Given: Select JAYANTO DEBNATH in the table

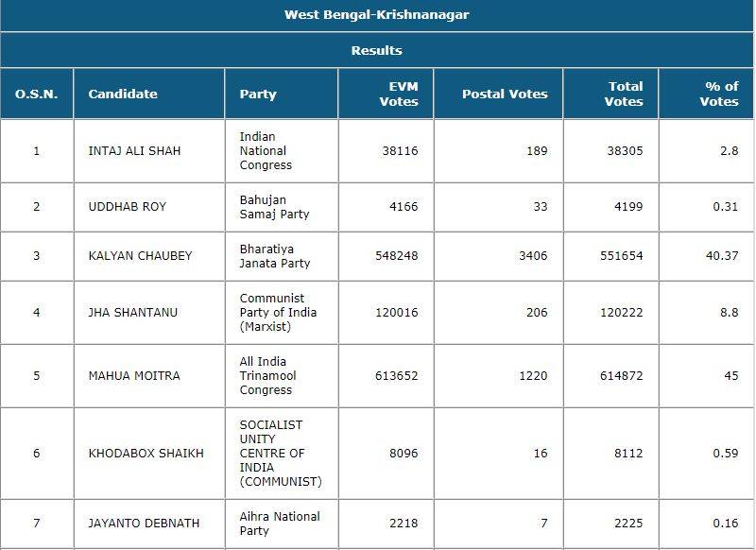Looking at the screenshot, I should [x=143, y=524].
